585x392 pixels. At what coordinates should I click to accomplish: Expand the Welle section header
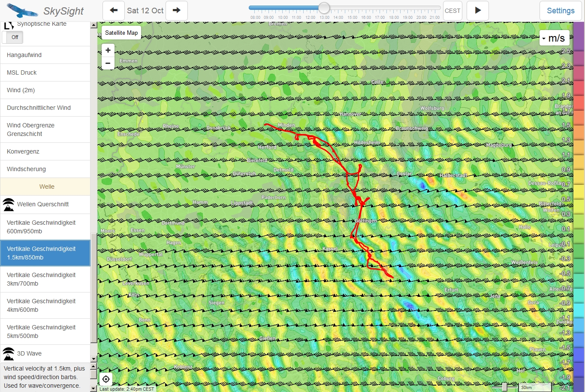click(x=46, y=187)
